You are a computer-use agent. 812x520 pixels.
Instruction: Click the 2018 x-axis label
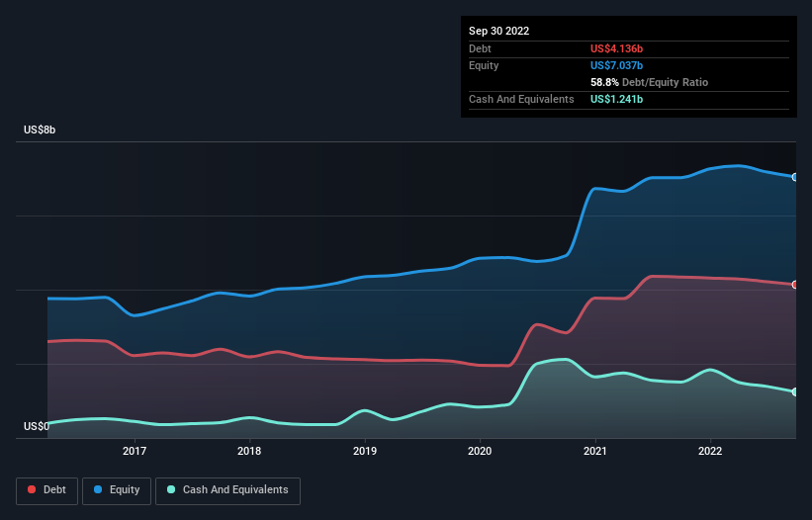249,451
